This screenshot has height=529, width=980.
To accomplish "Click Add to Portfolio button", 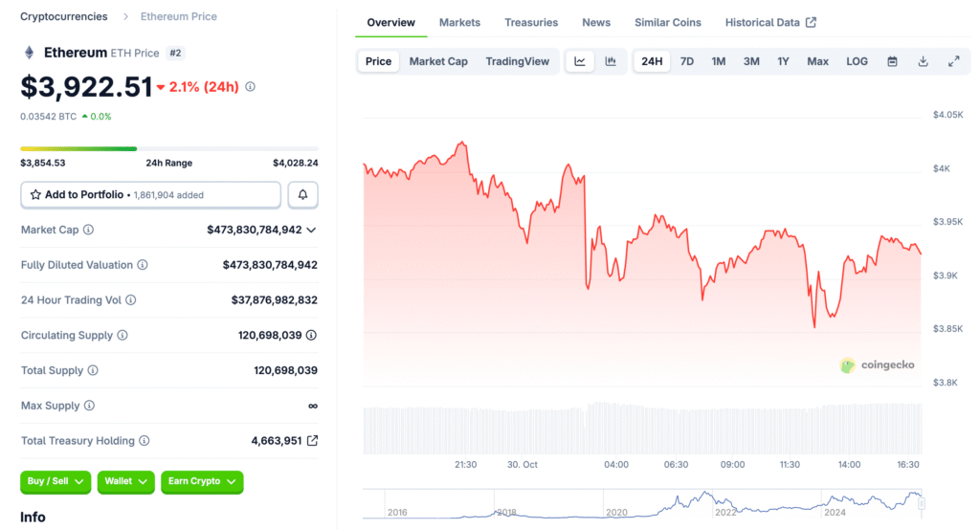I will pos(150,195).
